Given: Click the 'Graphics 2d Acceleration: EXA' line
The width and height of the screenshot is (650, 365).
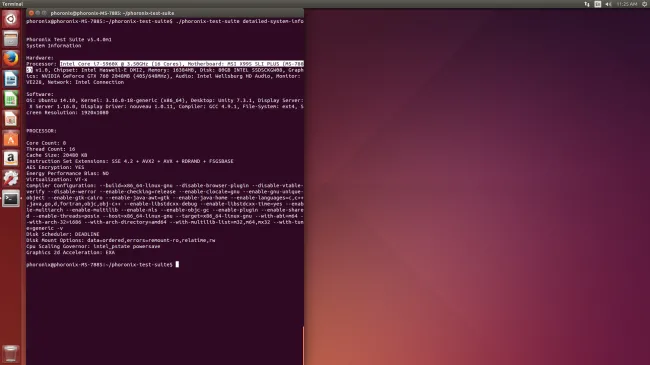Looking at the screenshot, I should (x=70, y=252).
